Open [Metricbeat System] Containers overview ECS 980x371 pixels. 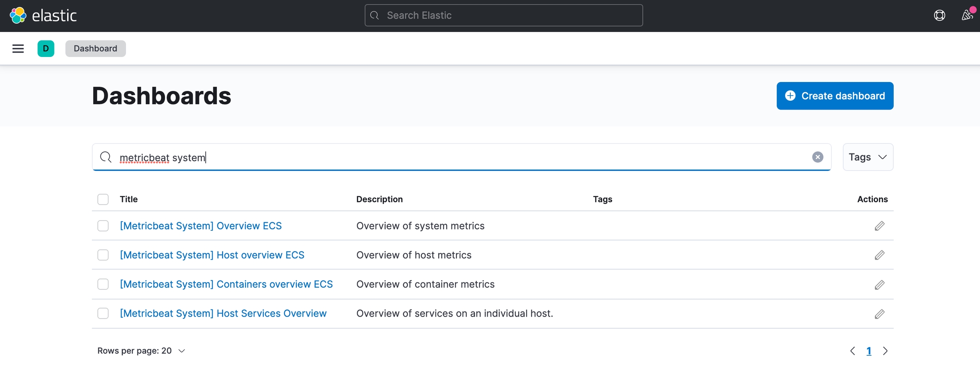(x=226, y=284)
